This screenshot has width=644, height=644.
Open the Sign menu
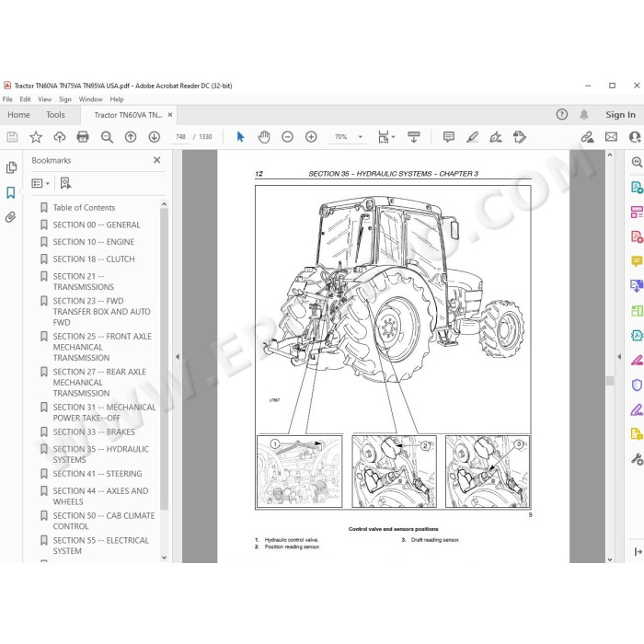click(x=65, y=99)
